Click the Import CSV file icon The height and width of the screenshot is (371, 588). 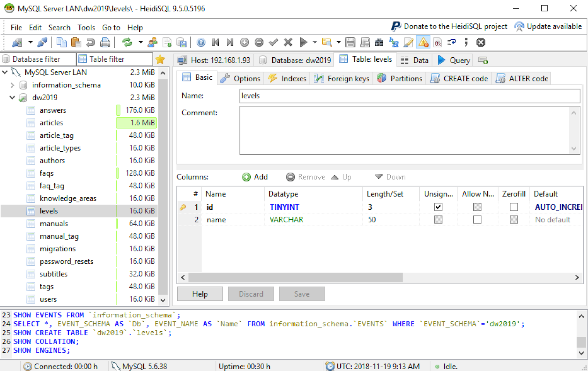167,43
